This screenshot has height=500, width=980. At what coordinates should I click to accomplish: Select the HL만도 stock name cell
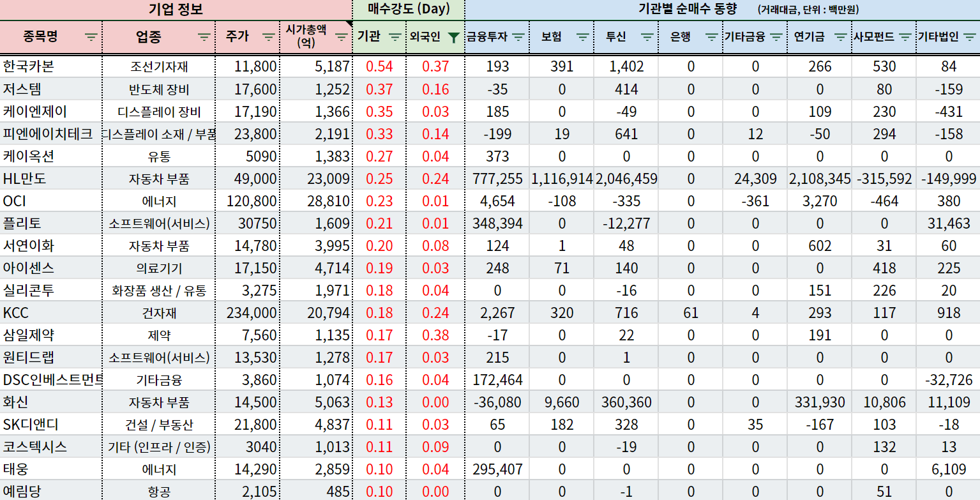pos(51,178)
